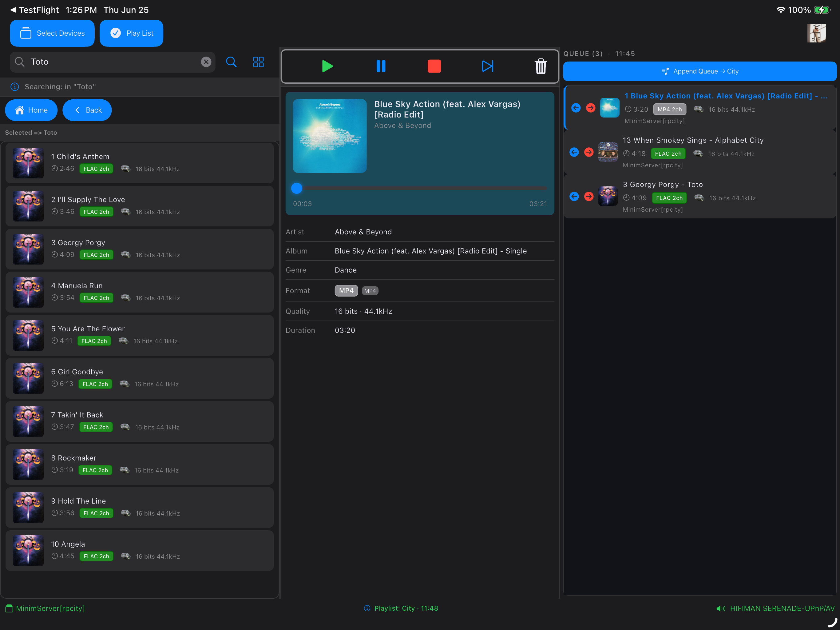Click the Child's Anthem album thumbnail

coord(28,163)
